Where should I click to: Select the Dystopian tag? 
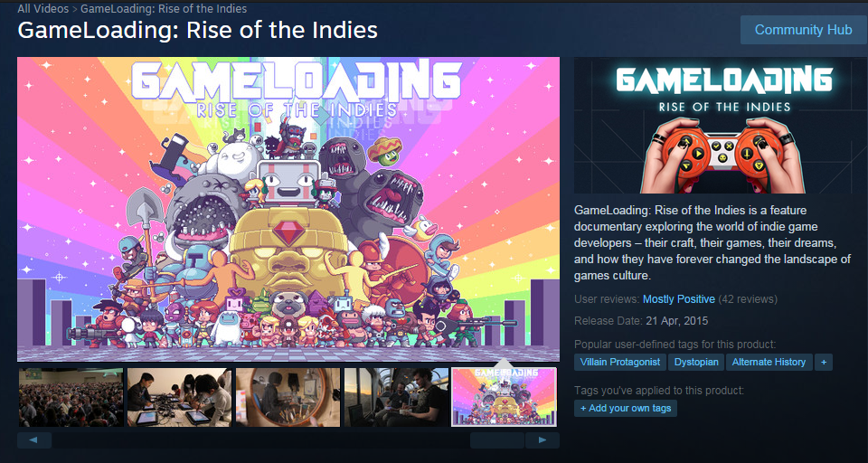(x=696, y=363)
